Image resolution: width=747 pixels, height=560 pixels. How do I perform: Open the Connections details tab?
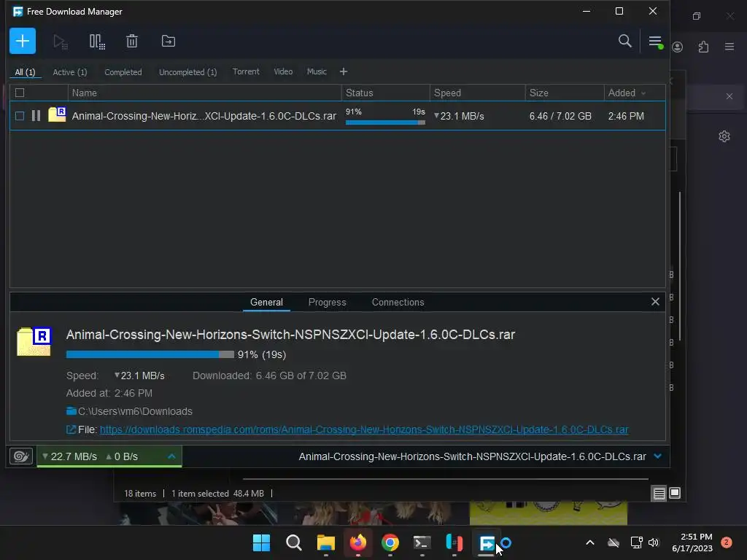(398, 302)
